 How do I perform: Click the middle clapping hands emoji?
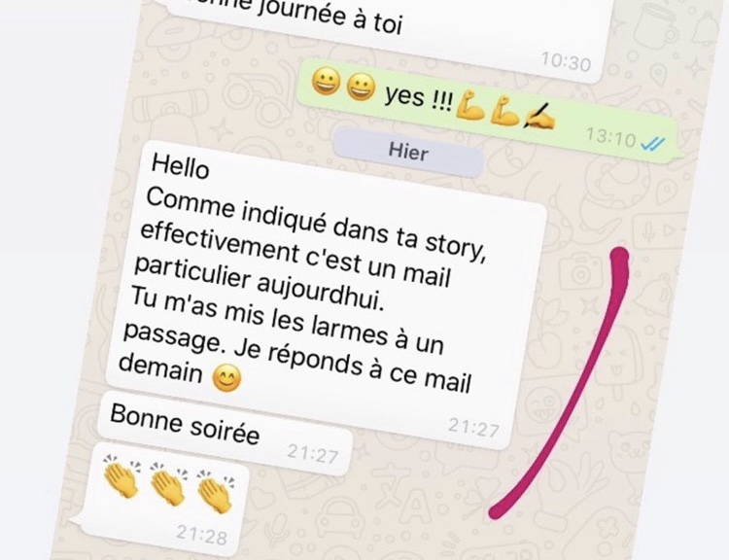pyautogui.click(x=168, y=483)
